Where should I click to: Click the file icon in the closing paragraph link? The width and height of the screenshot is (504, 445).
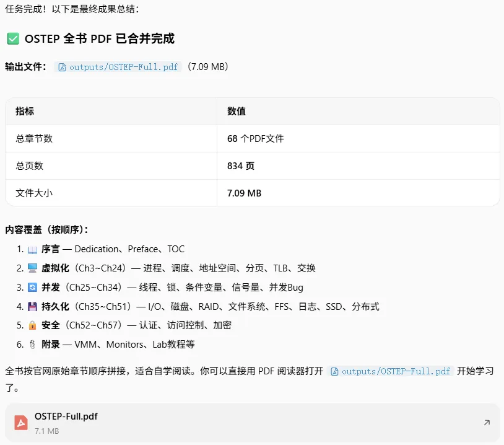[334, 371]
